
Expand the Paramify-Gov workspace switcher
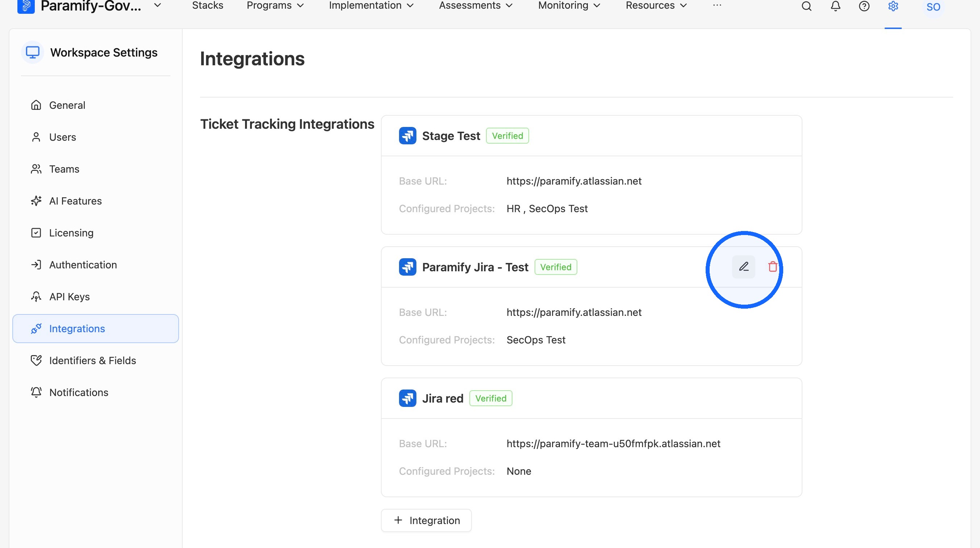(x=158, y=5)
